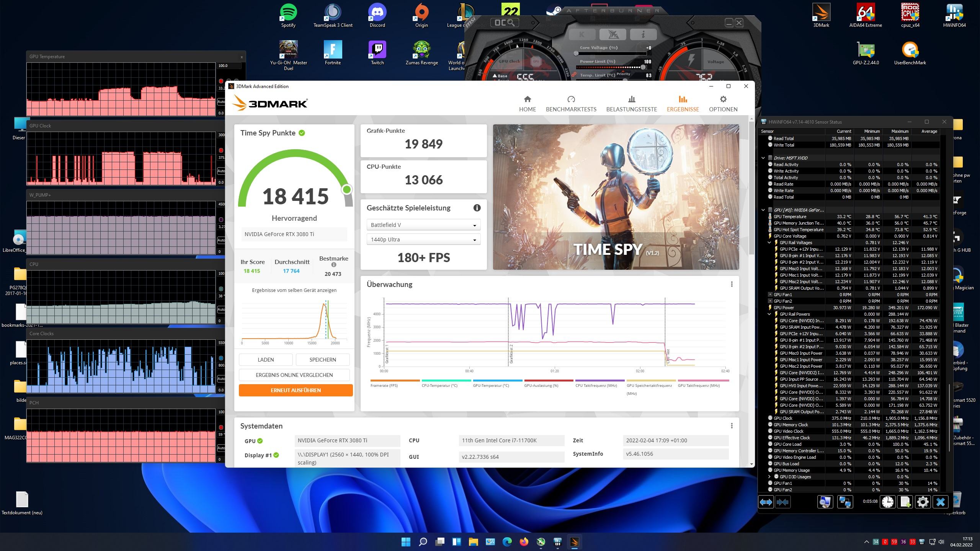Image resolution: width=980 pixels, height=551 pixels.
Task: Click the Afterburner info i button
Action: coord(643,34)
